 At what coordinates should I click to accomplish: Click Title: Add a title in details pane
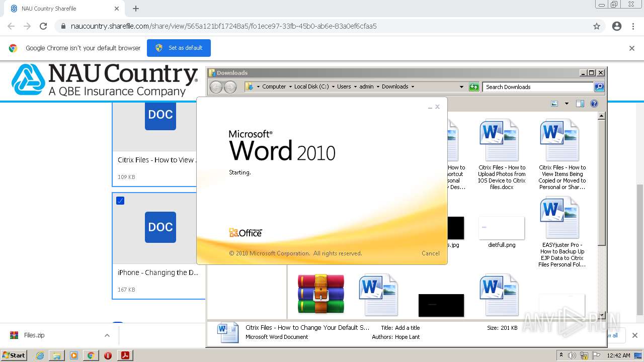click(400, 328)
